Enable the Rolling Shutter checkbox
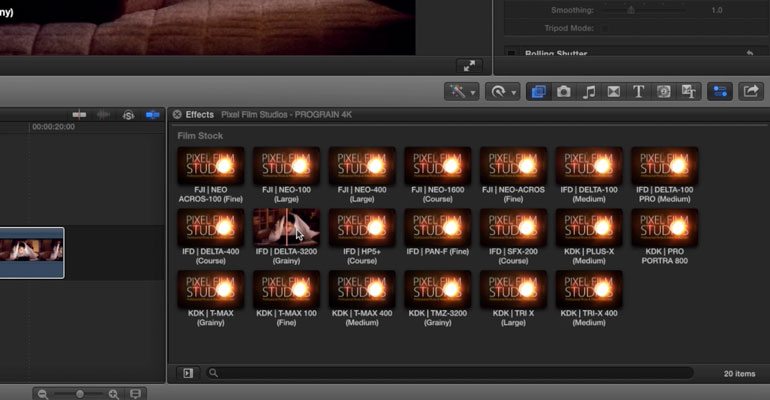770x400 pixels. coord(512,53)
